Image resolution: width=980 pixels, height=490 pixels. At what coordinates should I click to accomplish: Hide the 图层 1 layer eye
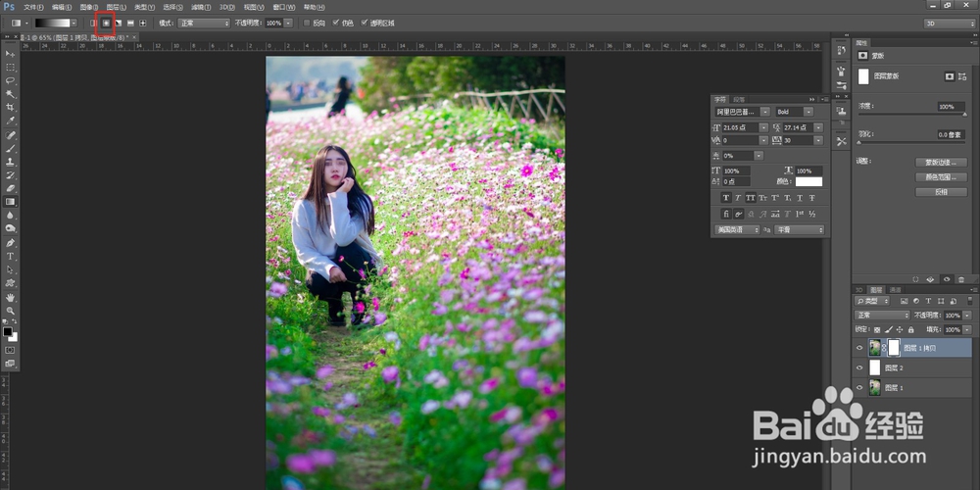[860, 387]
